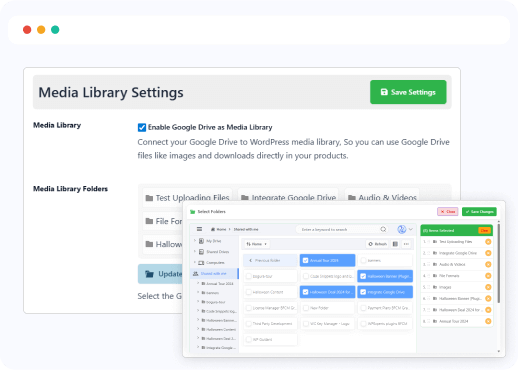Expand the Shared Drives tree node
The image size is (520, 373).
tap(195, 252)
